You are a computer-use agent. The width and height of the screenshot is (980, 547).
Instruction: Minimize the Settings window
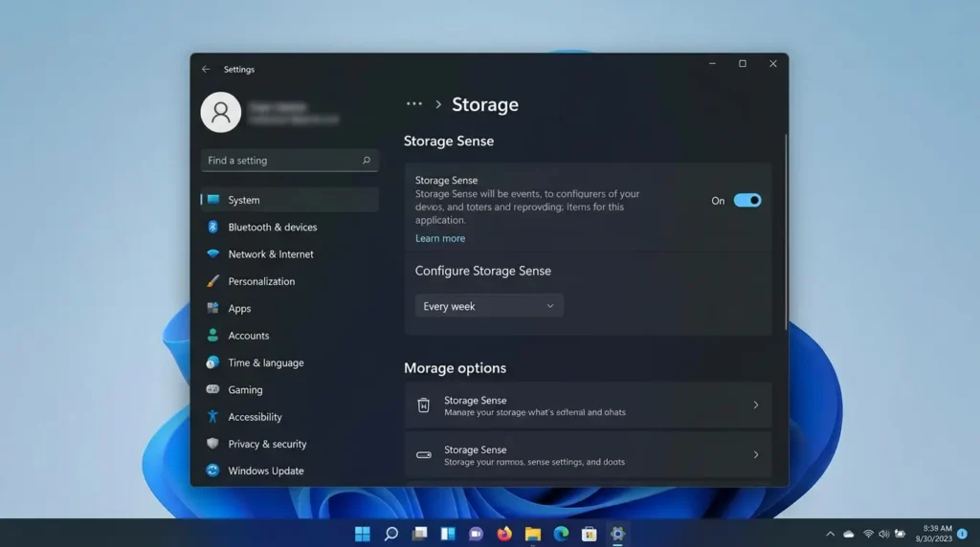pos(712,64)
